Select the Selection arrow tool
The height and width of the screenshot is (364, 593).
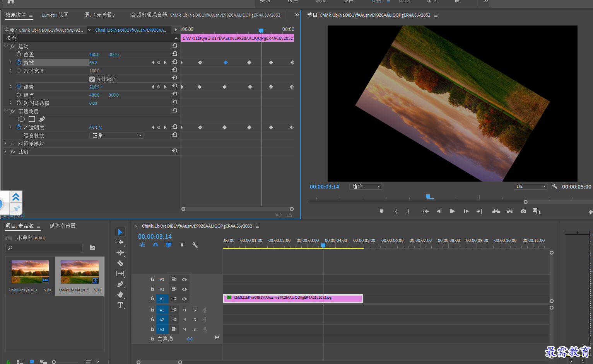coord(120,232)
